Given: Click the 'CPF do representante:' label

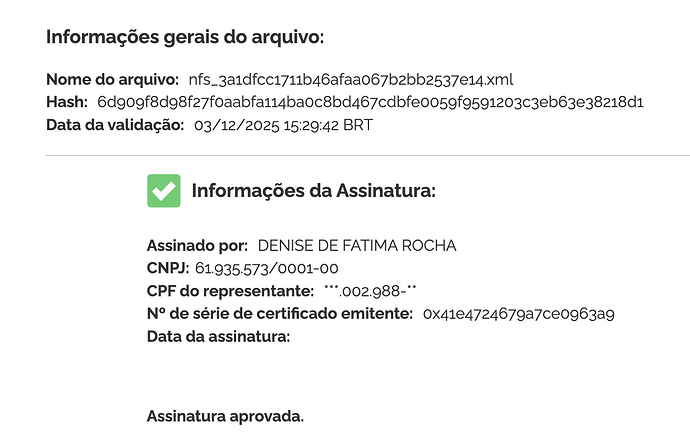Looking at the screenshot, I should (x=230, y=291).
